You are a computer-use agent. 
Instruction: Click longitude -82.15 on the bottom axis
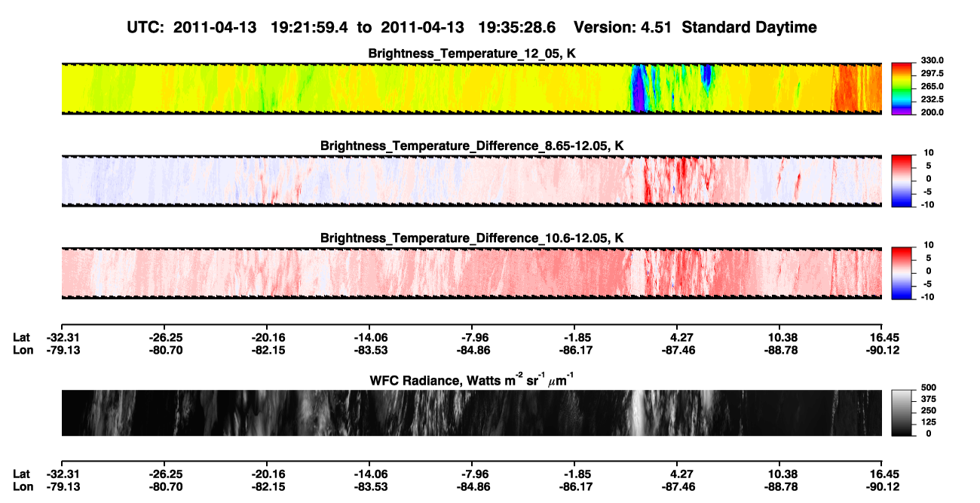click(267, 486)
